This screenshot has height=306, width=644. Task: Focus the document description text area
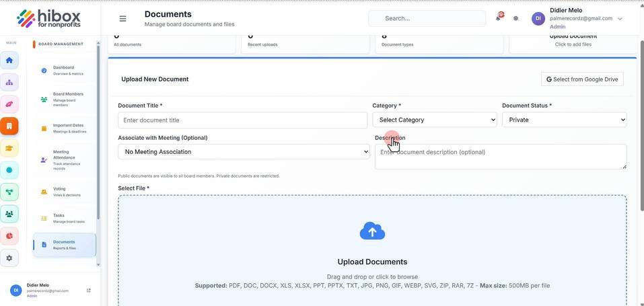[x=501, y=157]
